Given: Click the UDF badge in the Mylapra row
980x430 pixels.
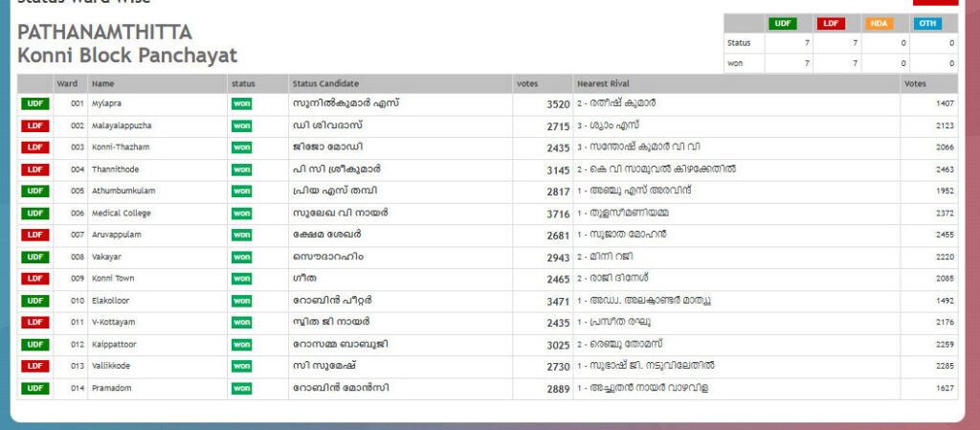Looking at the screenshot, I should [x=35, y=103].
